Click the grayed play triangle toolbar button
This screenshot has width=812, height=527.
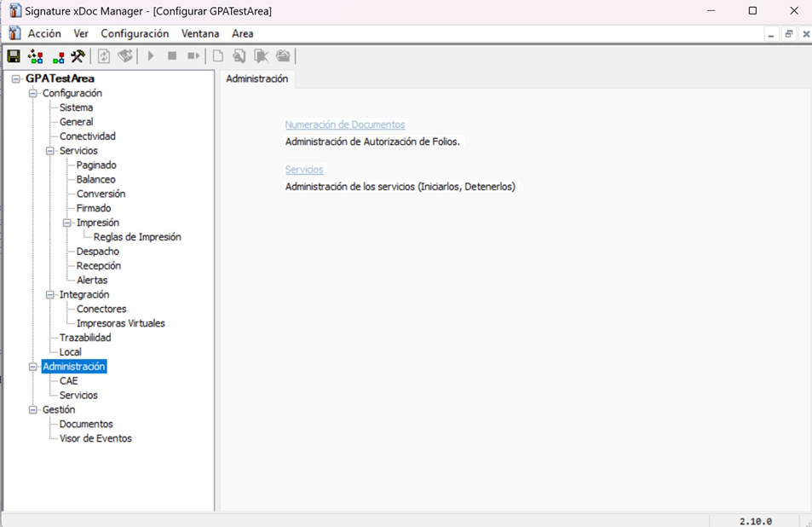click(x=151, y=55)
